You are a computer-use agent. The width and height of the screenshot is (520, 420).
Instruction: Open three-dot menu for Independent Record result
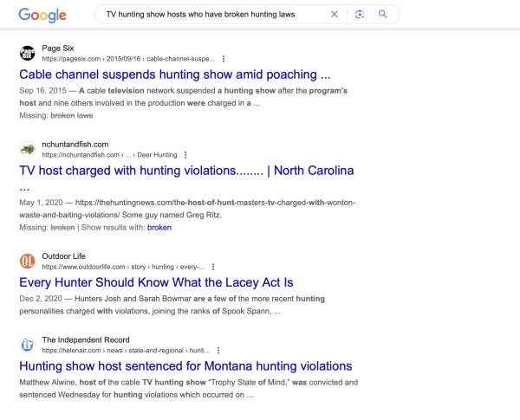218,351
